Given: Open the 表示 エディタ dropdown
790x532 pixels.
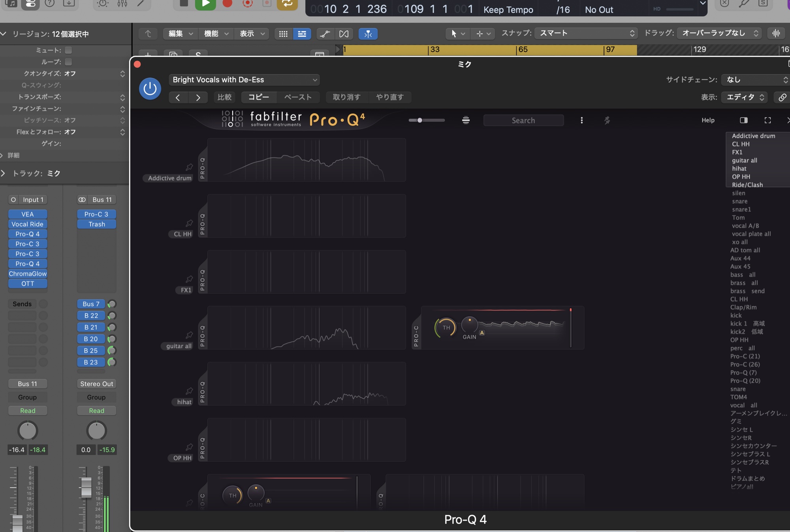Looking at the screenshot, I should [745, 97].
